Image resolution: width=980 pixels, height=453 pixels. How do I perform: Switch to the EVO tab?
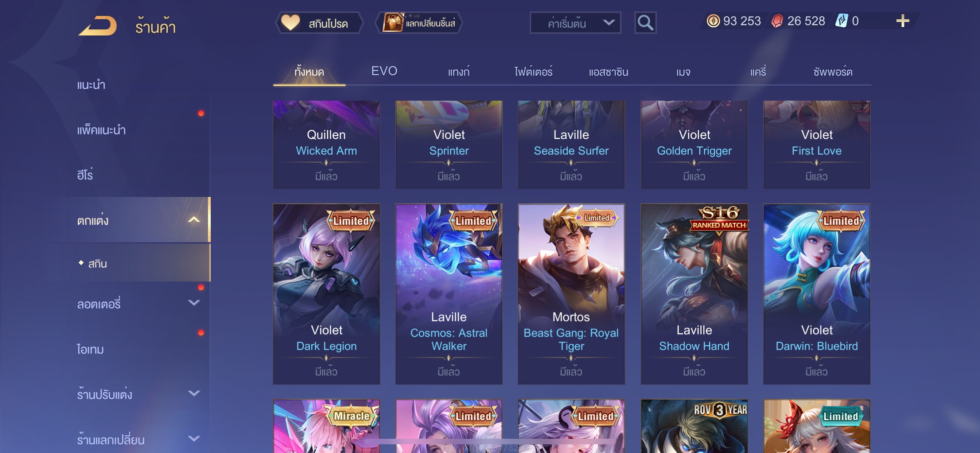point(384,71)
